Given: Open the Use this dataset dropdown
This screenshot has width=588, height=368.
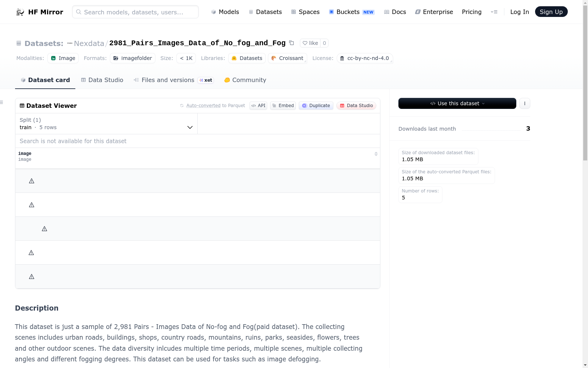Looking at the screenshot, I should [x=457, y=103].
